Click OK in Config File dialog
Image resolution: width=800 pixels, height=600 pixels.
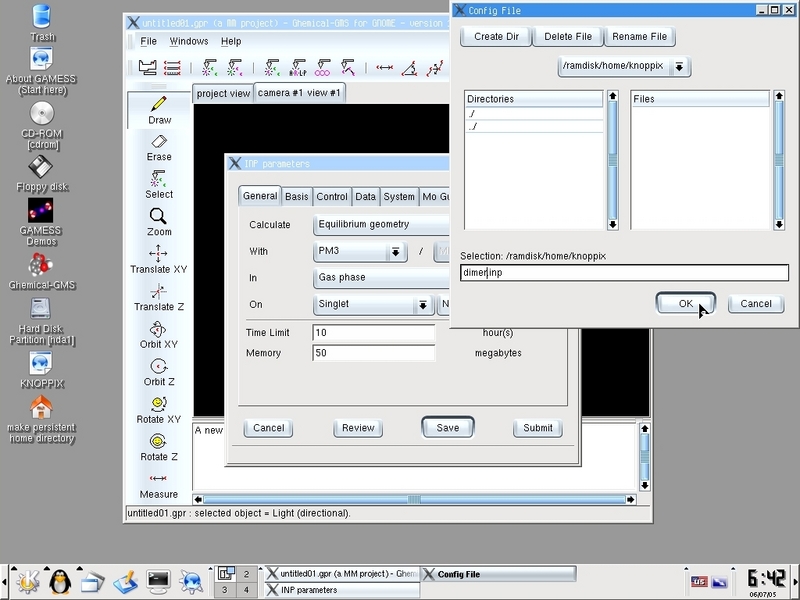pos(685,304)
